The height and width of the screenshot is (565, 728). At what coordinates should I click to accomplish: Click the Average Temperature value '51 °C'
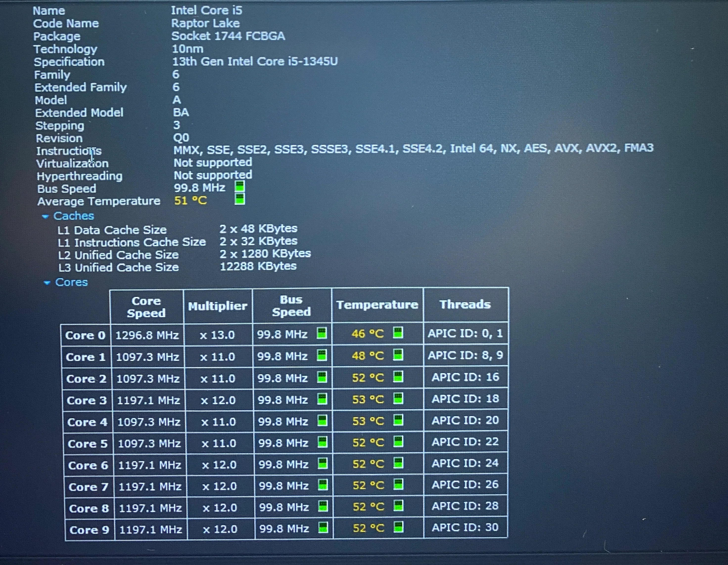tap(190, 200)
